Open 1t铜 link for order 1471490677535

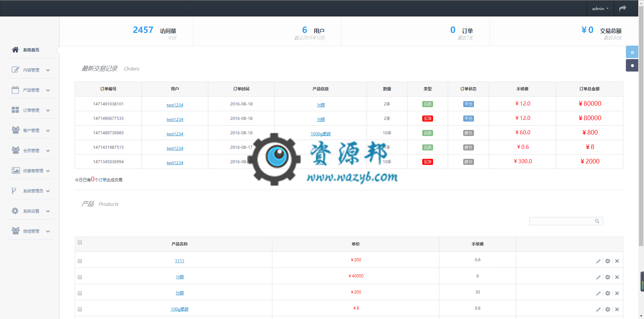click(x=321, y=119)
